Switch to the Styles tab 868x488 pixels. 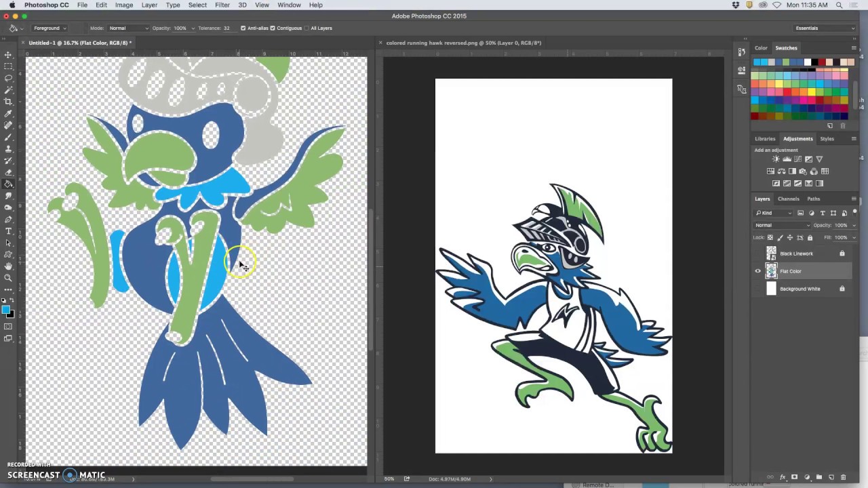(x=827, y=139)
